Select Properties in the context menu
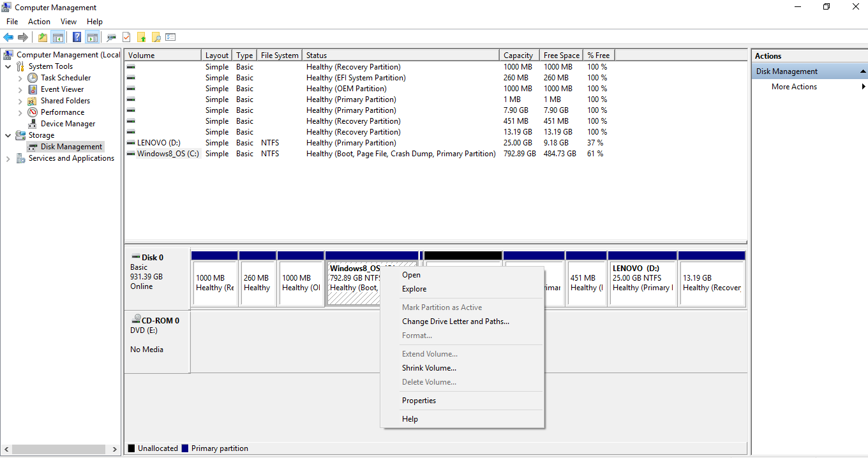The height and width of the screenshot is (458, 868). tap(419, 401)
